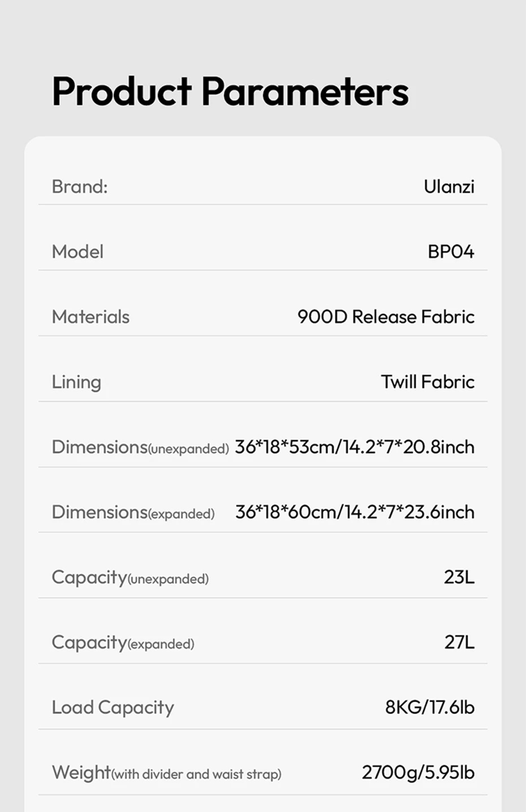This screenshot has width=526, height=812.
Task: Click the Lining label
Action: pyautogui.click(x=76, y=382)
